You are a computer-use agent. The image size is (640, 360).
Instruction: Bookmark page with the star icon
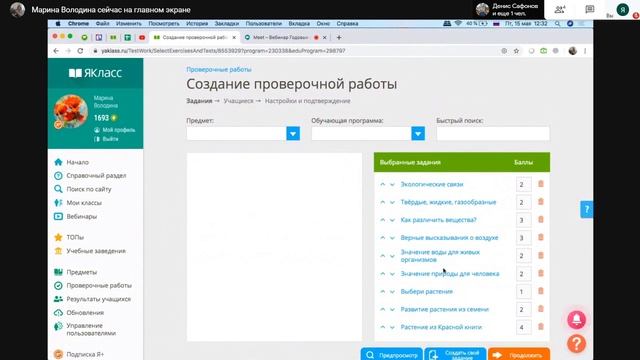coord(516,51)
